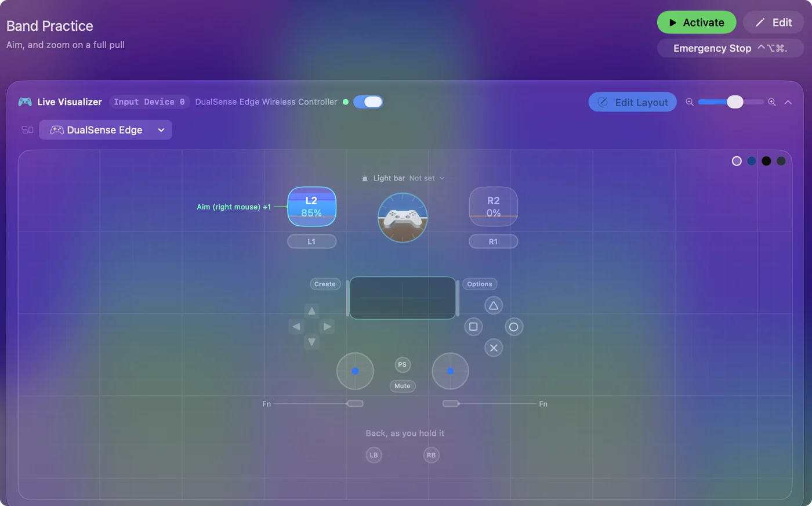Viewport: 812px width, 506px height.
Task: Click the D-pad left arrow
Action: 296,327
